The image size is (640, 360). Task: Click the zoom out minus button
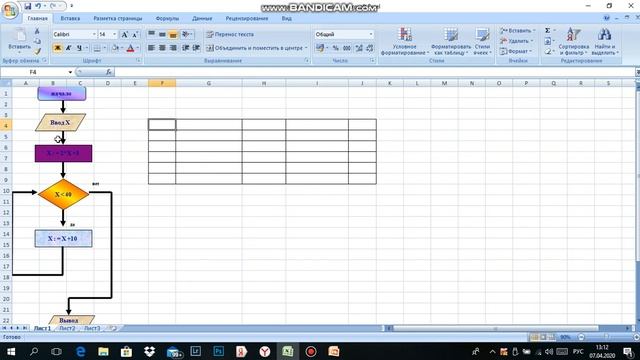tap(581, 337)
